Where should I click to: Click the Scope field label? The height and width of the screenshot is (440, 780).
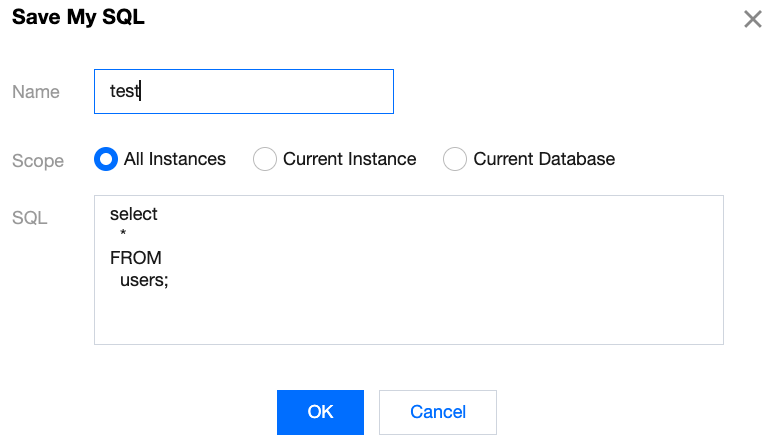38,161
